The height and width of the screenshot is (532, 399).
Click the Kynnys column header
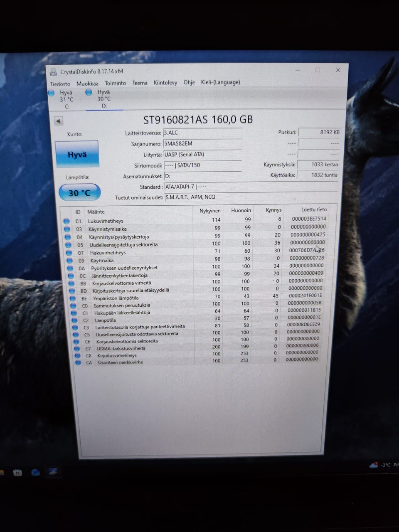tap(273, 210)
